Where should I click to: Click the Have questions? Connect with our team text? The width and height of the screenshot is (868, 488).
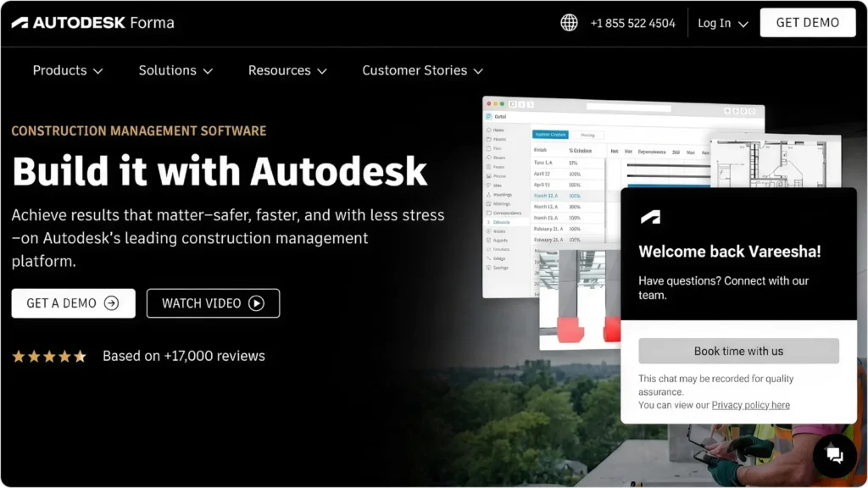tap(724, 288)
